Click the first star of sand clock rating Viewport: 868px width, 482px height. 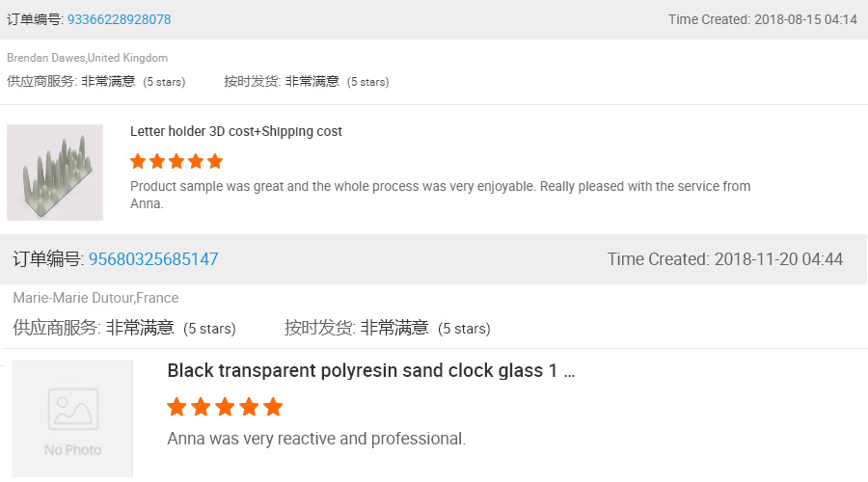[176, 407]
